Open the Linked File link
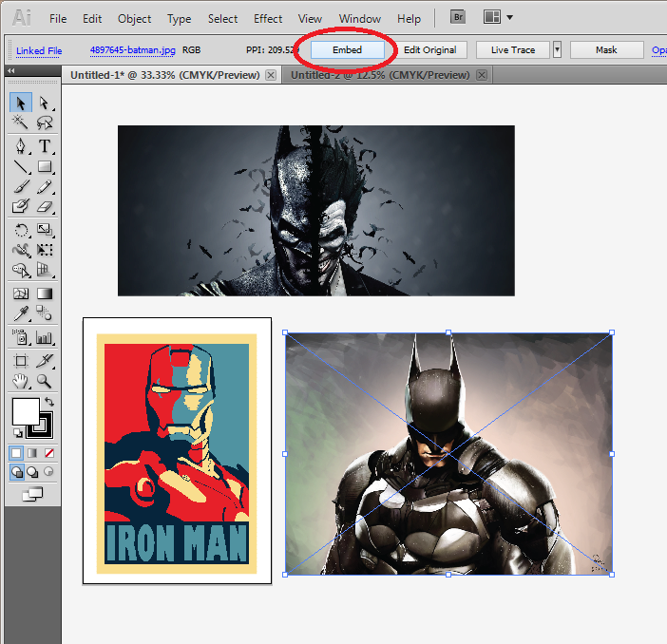Image resolution: width=667 pixels, height=644 pixels. (39, 50)
